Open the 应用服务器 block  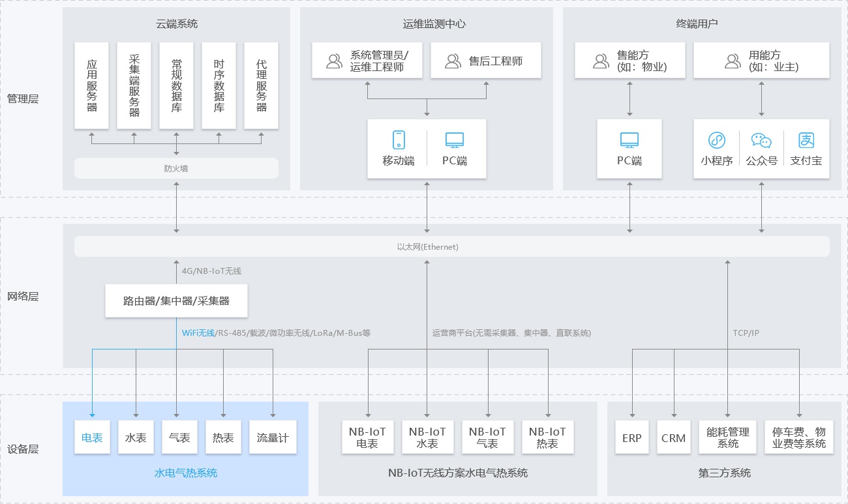(92, 85)
